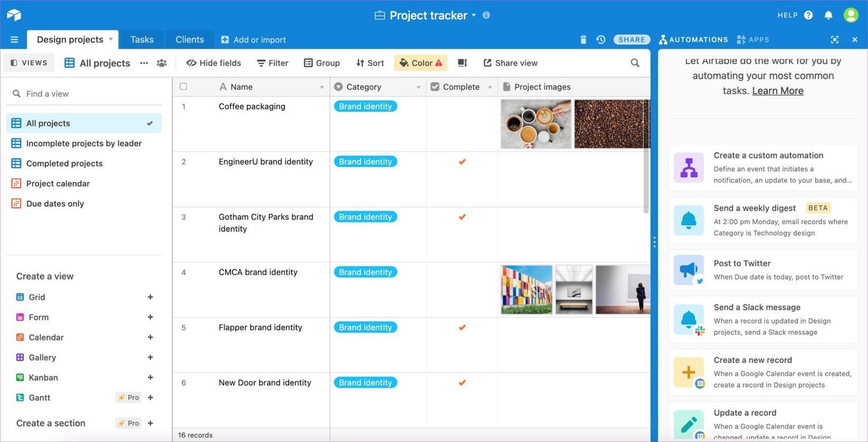Viewport: 868px width, 442px height.
Task: Add a Calendar view with plus
Action: pyautogui.click(x=150, y=337)
